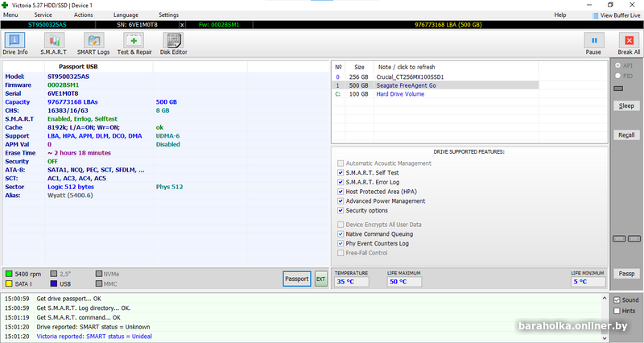The height and width of the screenshot is (343, 644).
Task: Toggle Host Protected Area (HPA) checkbox
Action: (x=341, y=192)
